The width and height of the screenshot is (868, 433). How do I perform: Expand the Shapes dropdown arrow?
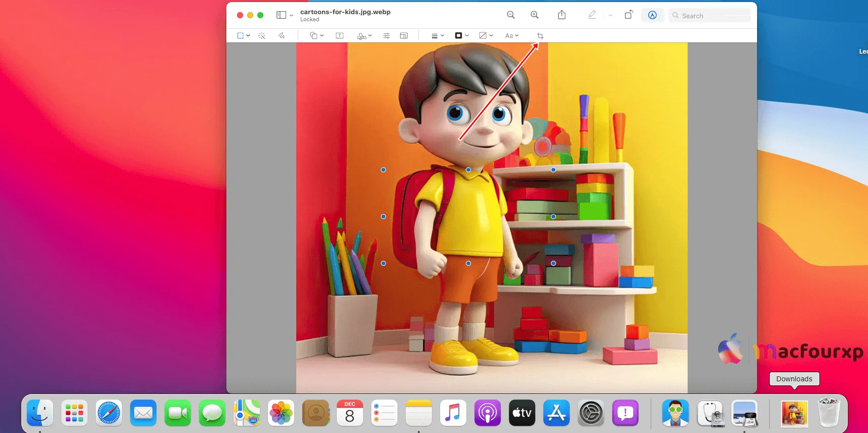pos(322,35)
